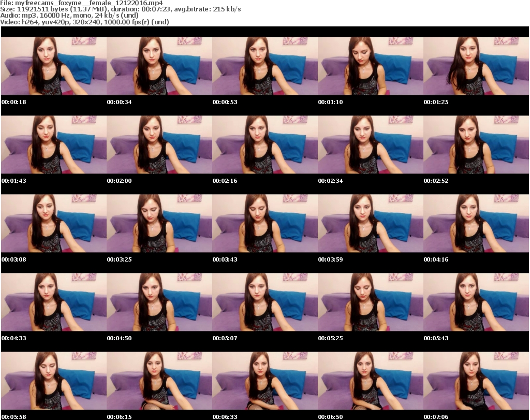Select the thumbnail above timestamp 00:00:18
Viewport: 530px width, 420px height.
pyautogui.click(x=54, y=66)
